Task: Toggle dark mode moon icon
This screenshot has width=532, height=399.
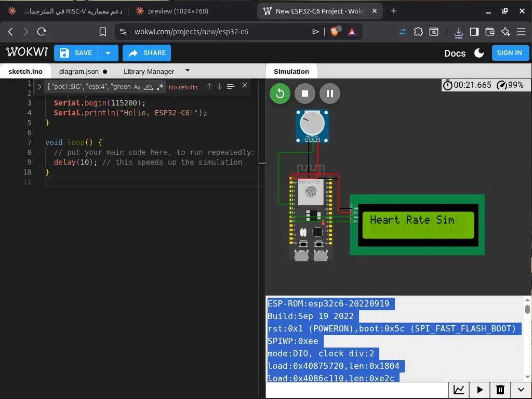Action: [478, 53]
